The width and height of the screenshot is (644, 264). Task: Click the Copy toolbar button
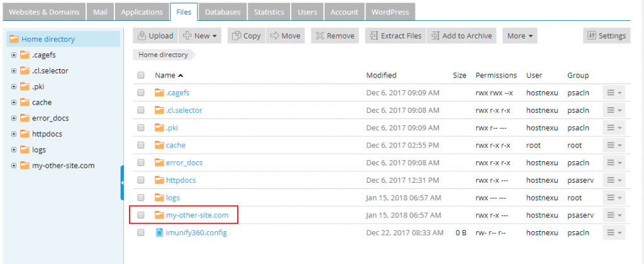tap(245, 36)
